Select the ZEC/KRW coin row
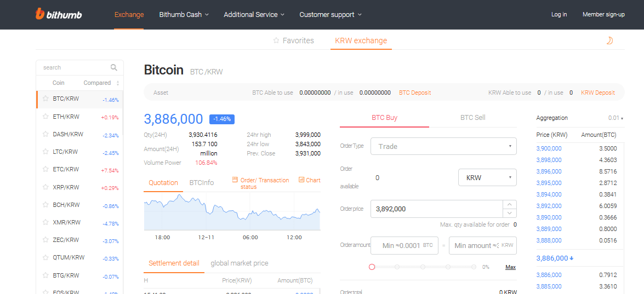Image resolution: width=644 pixels, height=294 pixels. [79, 240]
